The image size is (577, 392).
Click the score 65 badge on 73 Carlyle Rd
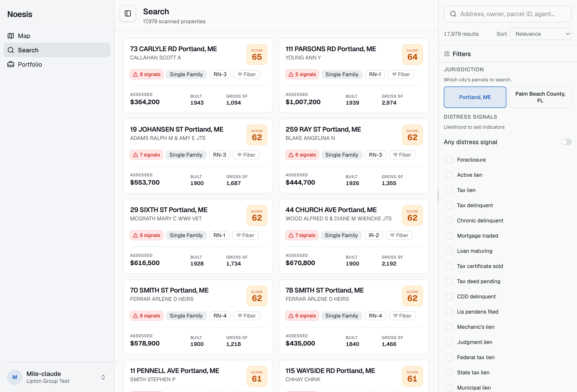257,54
